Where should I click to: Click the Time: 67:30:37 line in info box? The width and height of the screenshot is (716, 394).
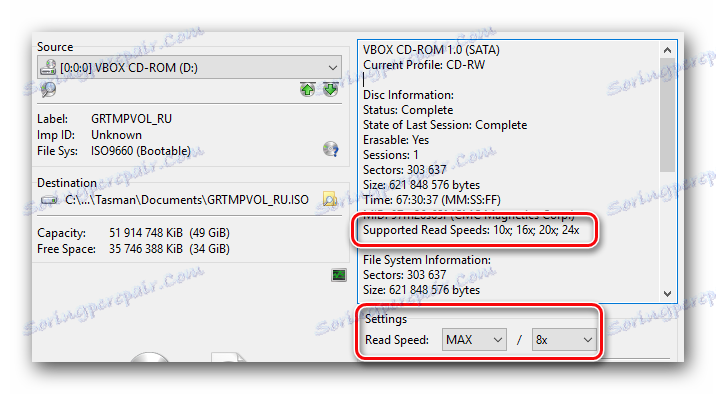click(x=432, y=200)
